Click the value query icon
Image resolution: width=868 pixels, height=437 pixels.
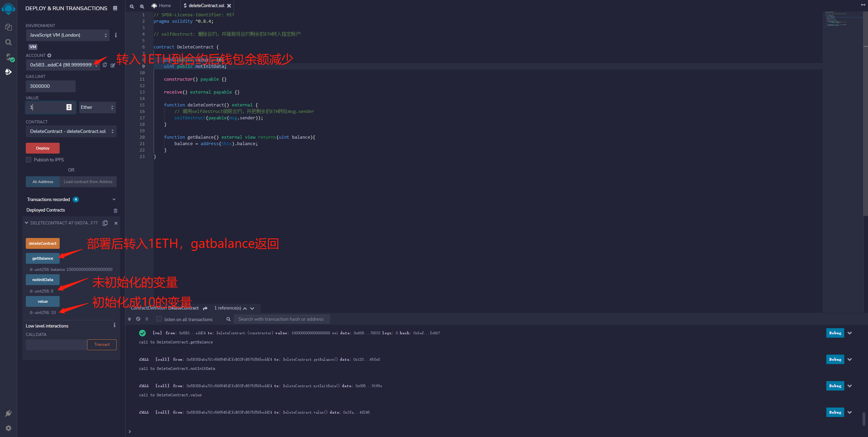[x=43, y=301]
